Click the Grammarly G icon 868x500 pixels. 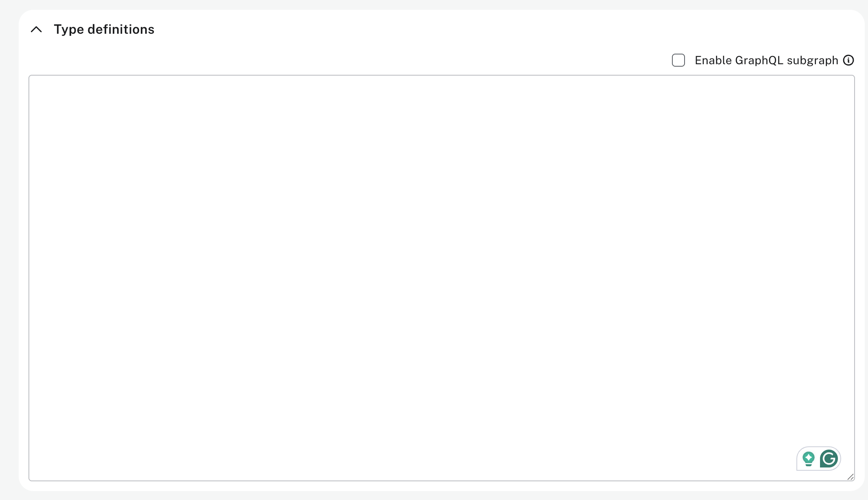click(829, 459)
